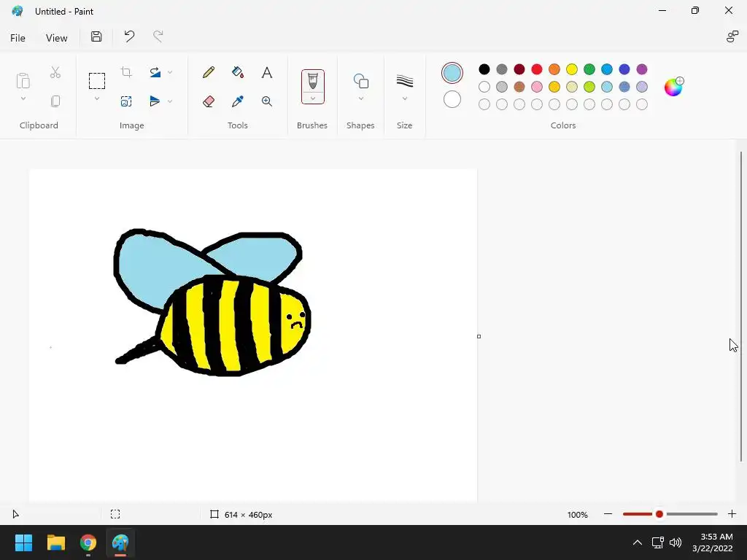Show hidden icons in system tray
This screenshot has height=560, width=747.
(x=637, y=542)
